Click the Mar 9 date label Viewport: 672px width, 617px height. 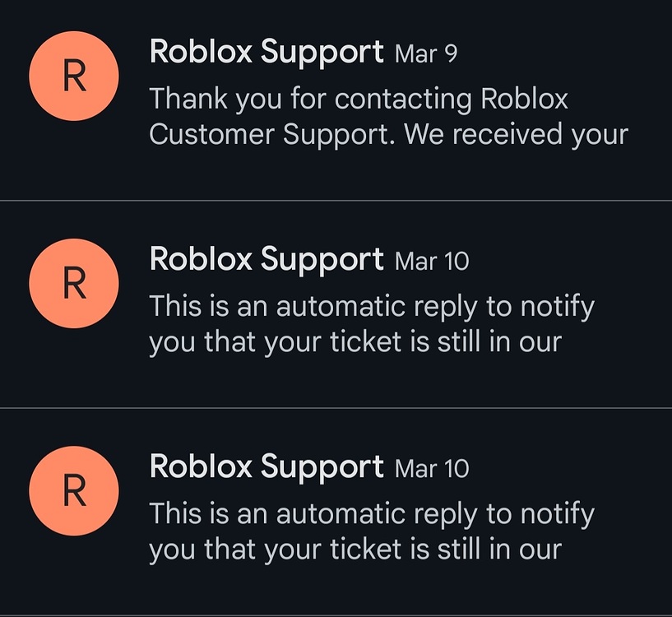pyautogui.click(x=425, y=53)
